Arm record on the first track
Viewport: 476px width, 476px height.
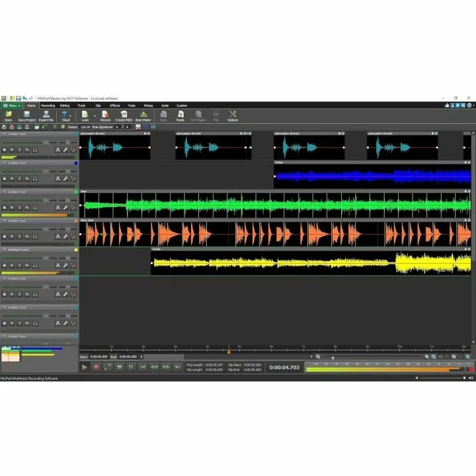[x=4, y=149]
